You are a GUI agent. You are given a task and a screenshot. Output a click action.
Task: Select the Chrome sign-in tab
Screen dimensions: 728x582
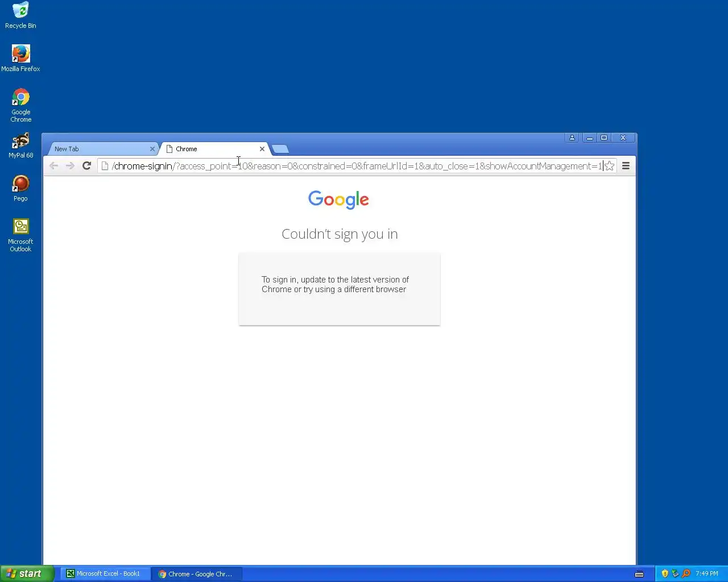(x=215, y=149)
